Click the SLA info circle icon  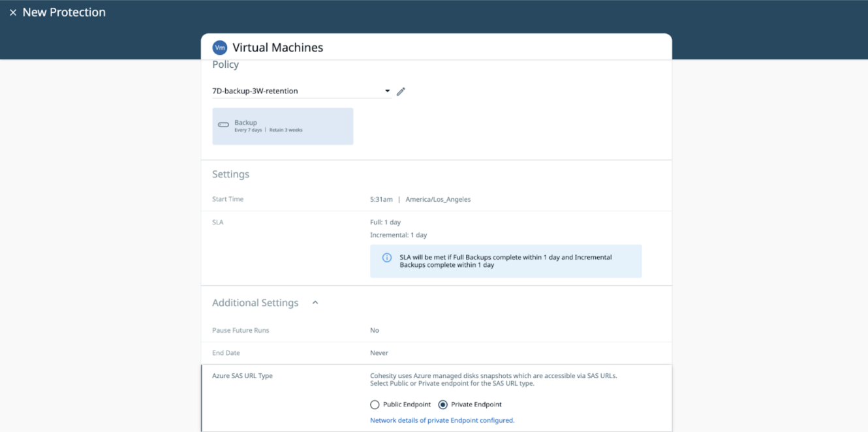coord(387,258)
